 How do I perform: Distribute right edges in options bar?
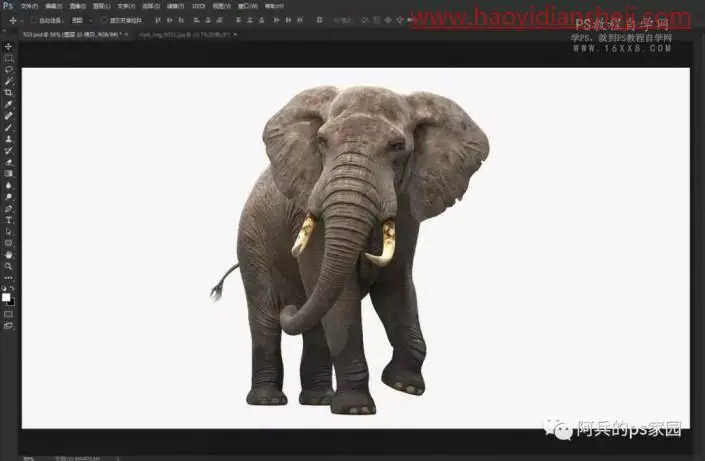click(x=300, y=20)
